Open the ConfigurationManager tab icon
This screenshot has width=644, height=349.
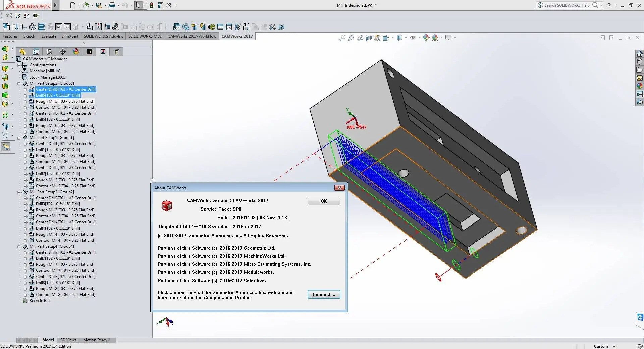49,51
